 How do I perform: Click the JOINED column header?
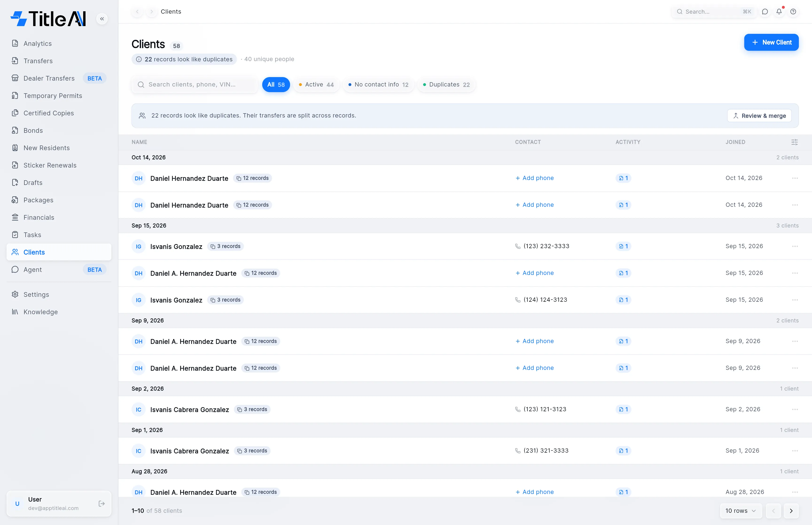click(735, 142)
